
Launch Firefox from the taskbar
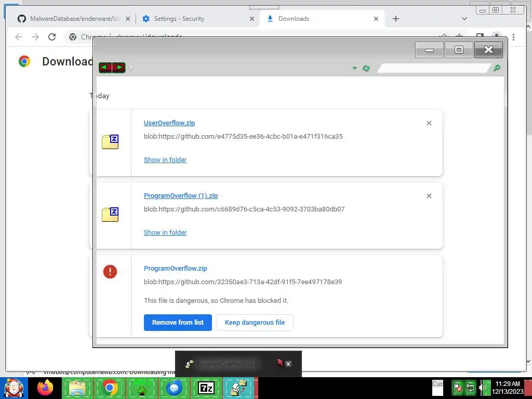coord(45,388)
